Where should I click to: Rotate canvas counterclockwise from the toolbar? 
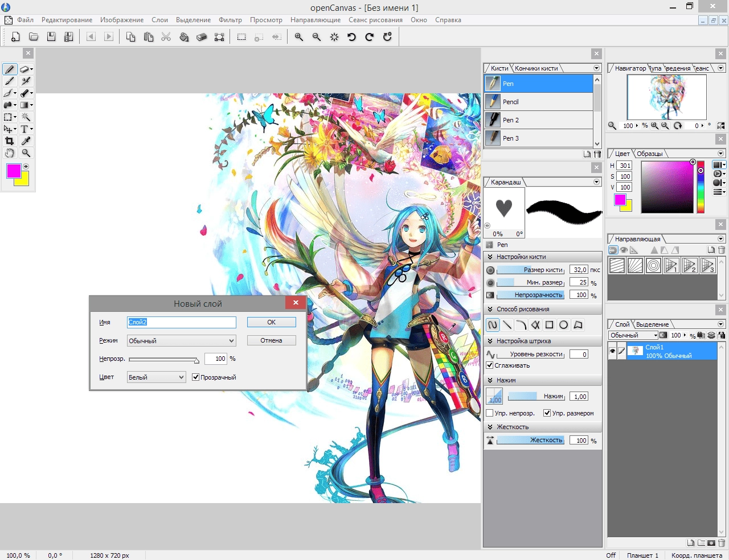coord(351,37)
